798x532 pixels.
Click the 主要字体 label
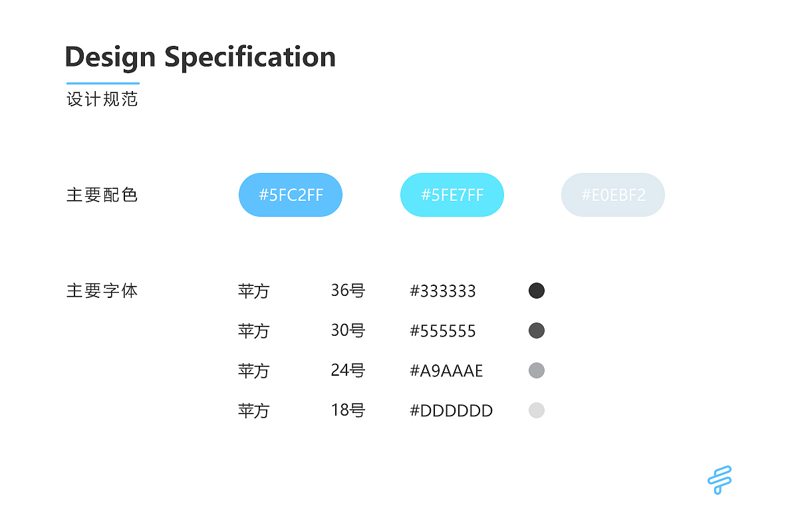click(102, 291)
